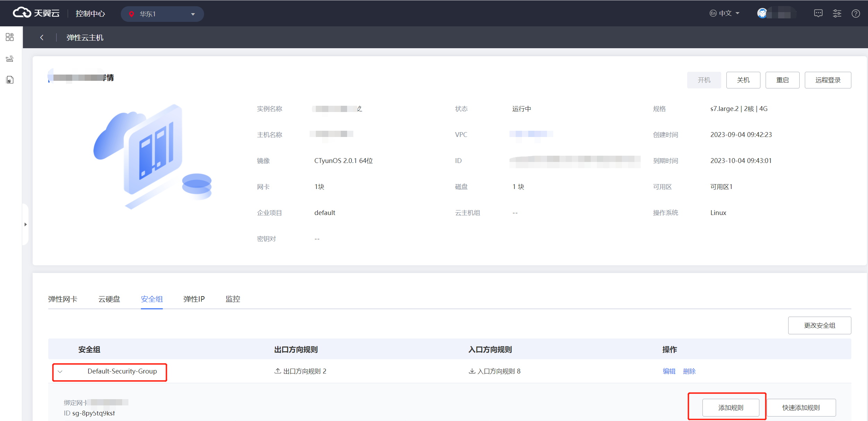868x421 pixels.
Task: Open the document icon in left sidebar
Action: [10, 80]
